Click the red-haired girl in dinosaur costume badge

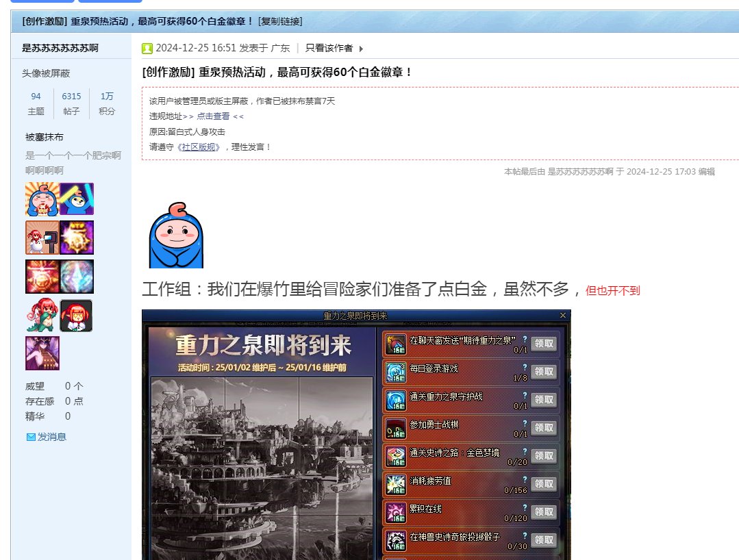pos(42,316)
